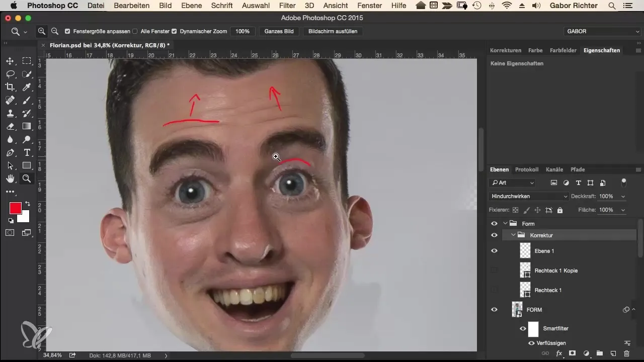Click the layer styles fx icon

(x=559, y=353)
